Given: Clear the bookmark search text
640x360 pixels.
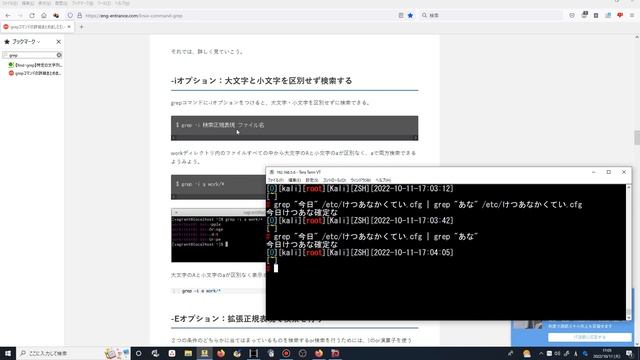Looking at the screenshot, I should point(59,55).
